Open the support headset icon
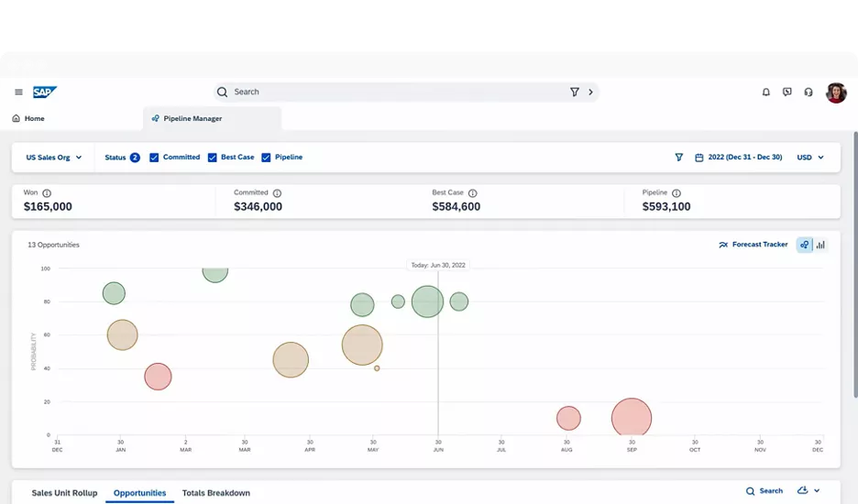858x504 pixels. (808, 92)
